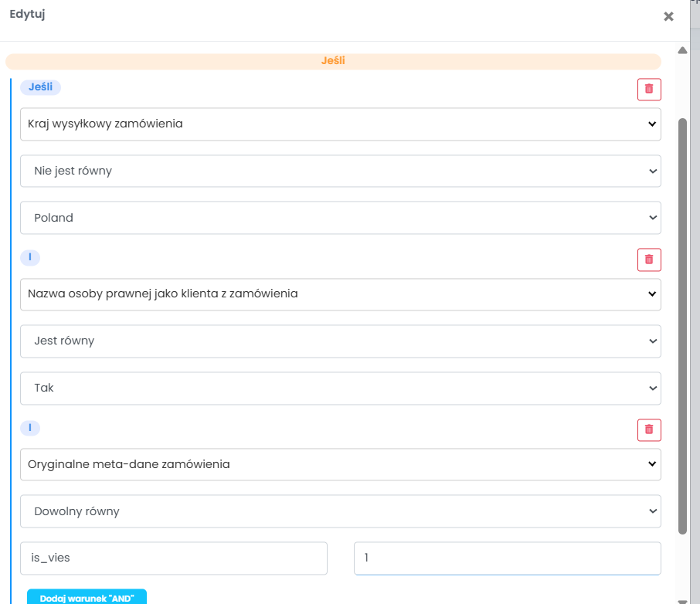700x604 pixels.
Task: Open the Tak value dropdown
Action: pos(340,389)
